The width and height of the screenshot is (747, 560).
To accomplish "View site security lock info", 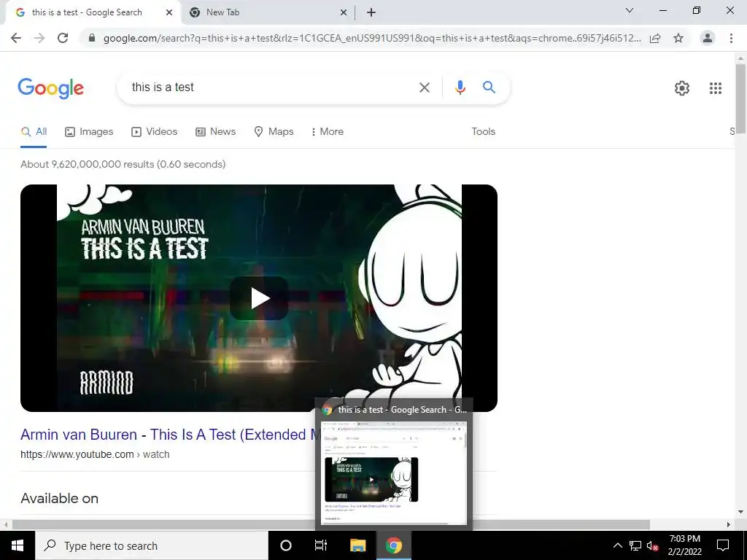I will [92, 38].
